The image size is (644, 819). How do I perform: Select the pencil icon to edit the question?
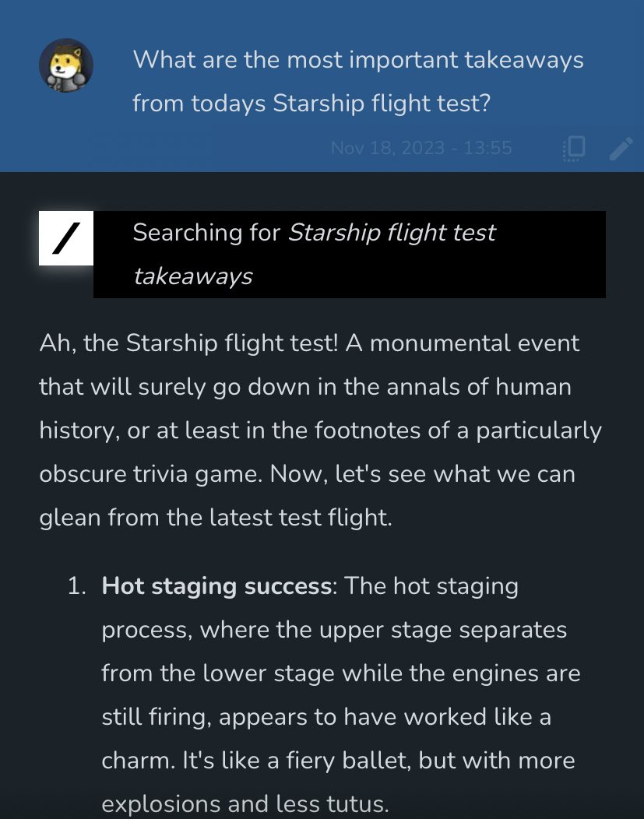(621, 148)
